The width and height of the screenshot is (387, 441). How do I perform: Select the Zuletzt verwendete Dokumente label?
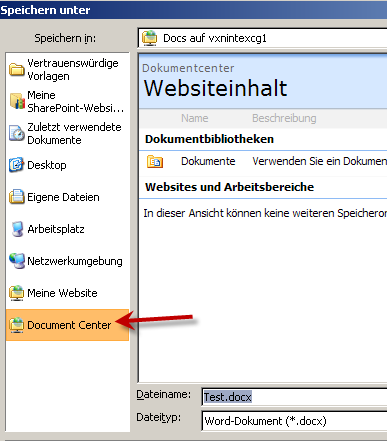click(x=74, y=133)
